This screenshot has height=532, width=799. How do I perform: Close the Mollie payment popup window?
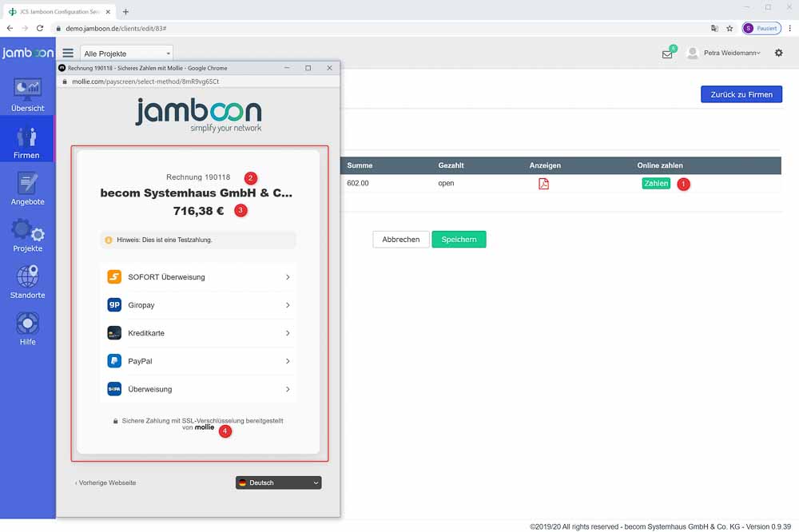(x=329, y=68)
